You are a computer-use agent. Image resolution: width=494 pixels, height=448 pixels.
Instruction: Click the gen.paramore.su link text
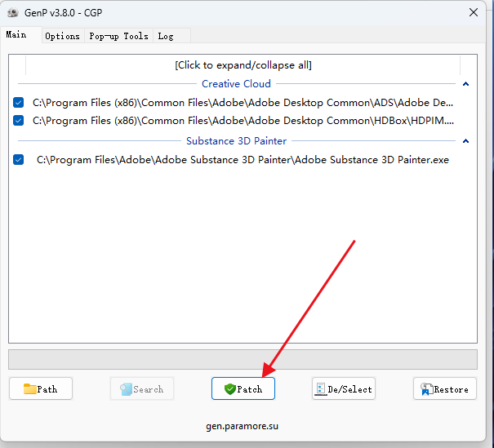[242, 426]
